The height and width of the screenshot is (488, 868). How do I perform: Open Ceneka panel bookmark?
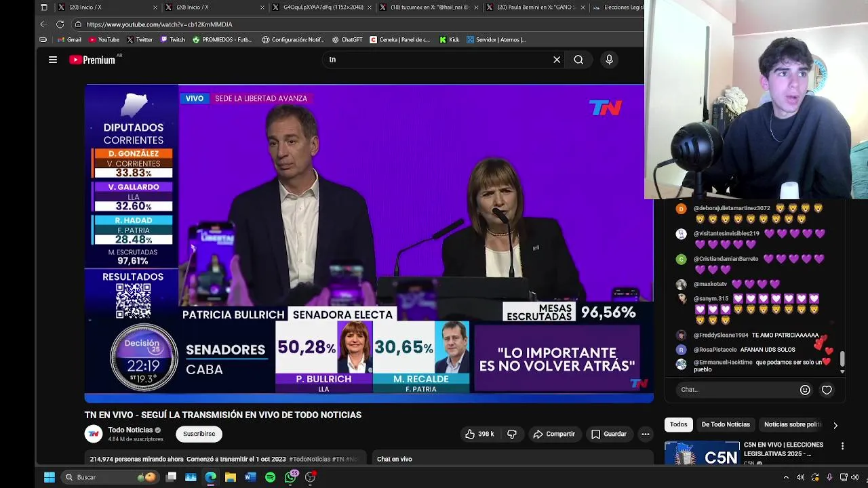tap(400, 40)
